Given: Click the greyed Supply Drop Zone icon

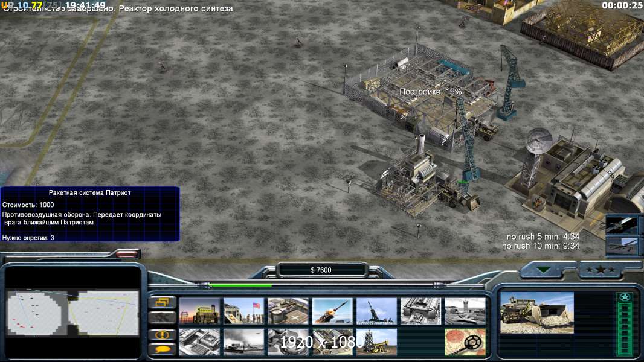Looking at the screenshot, I should pos(243,342).
